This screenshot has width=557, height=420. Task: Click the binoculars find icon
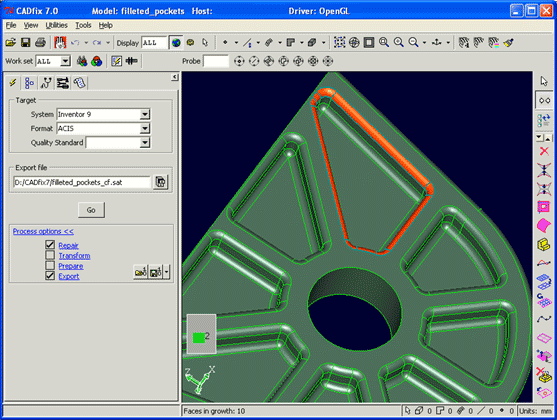[x=82, y=61]
